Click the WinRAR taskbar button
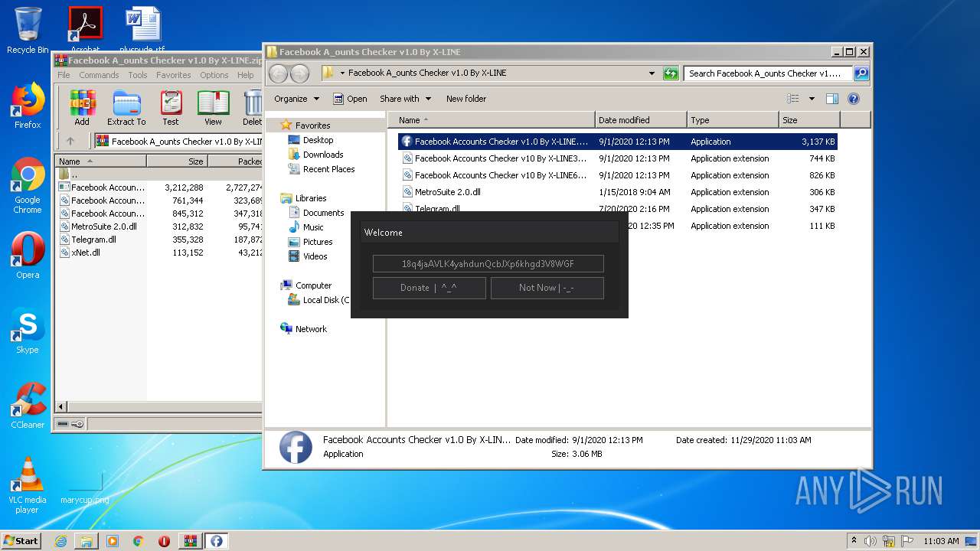This screenshot has width=980, height=551. tap(191, 541)
